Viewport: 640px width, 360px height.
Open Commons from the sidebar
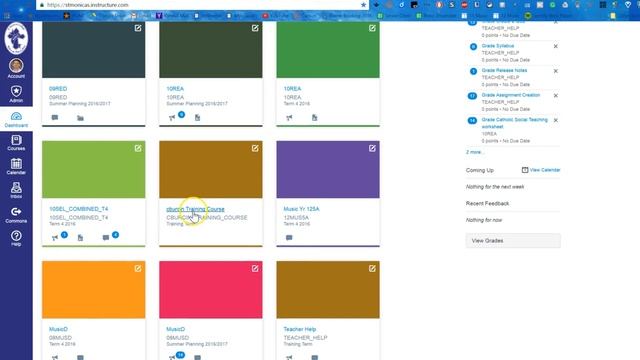tap(16, 215)
